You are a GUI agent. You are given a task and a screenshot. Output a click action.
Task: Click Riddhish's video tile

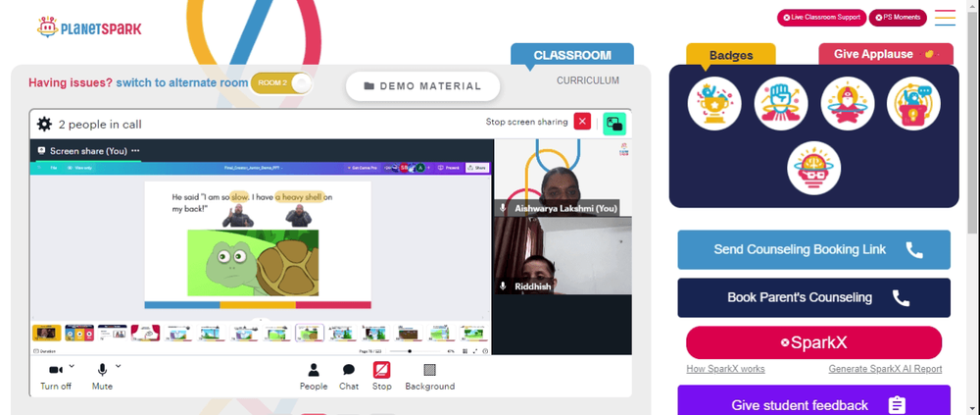click(x=563, y=256)
